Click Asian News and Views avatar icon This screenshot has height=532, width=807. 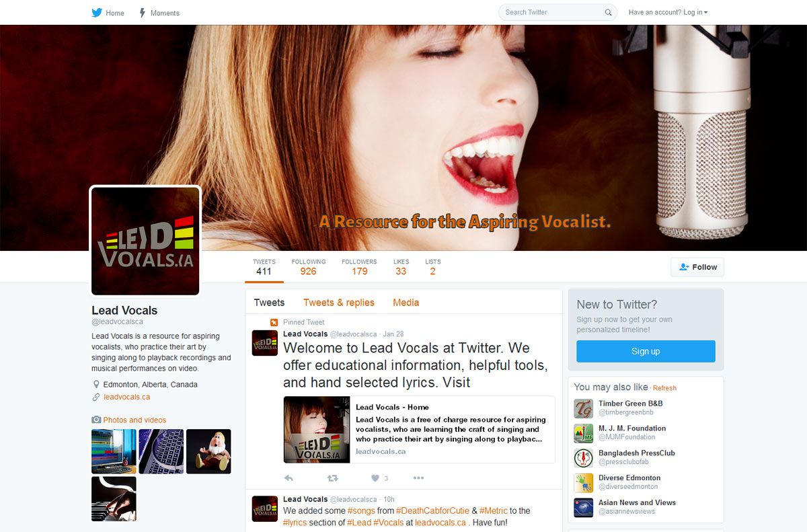click(583, 508)
